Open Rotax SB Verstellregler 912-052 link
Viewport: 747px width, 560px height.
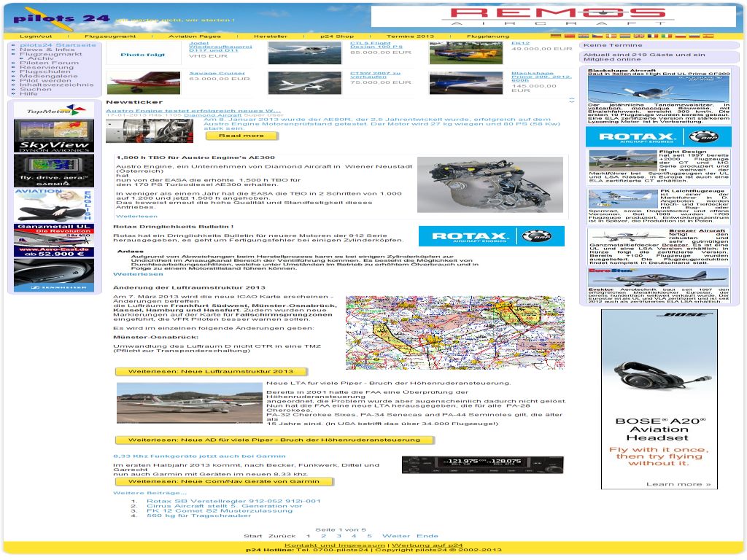coord(233,501)
